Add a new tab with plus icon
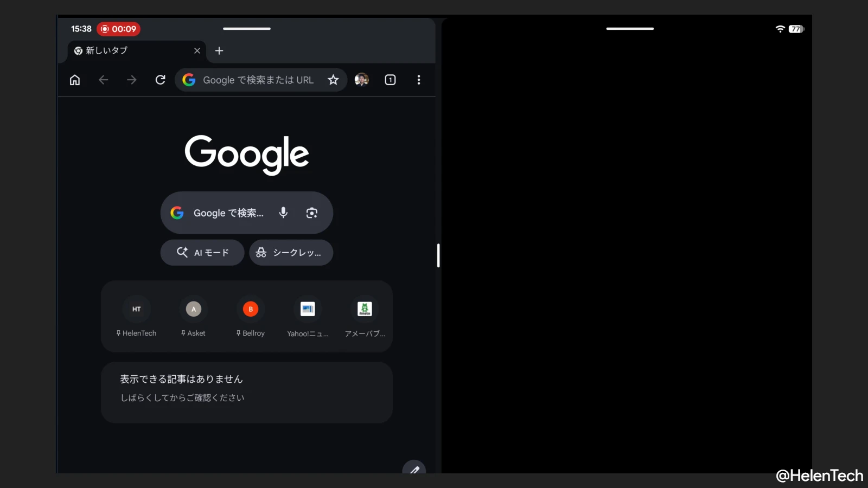Image resolution: width=868 pixels, height=488 pixels. (x=219, y=50)
